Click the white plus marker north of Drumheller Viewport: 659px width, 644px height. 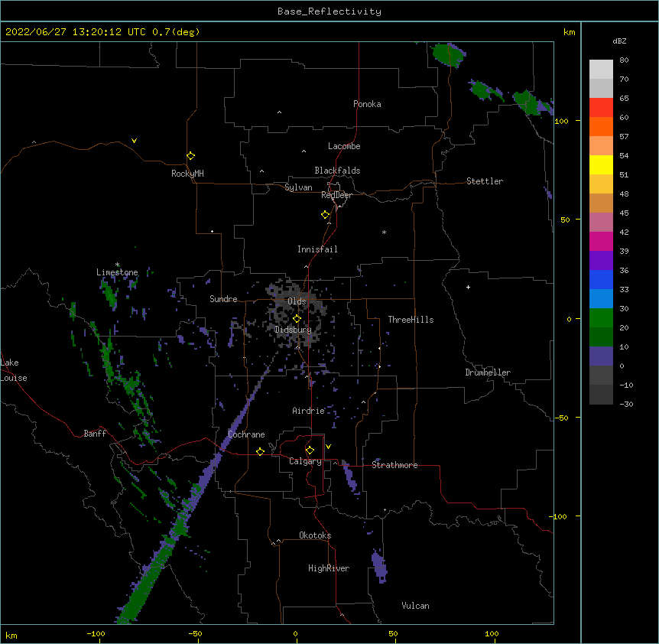click(x=468, y=287)
